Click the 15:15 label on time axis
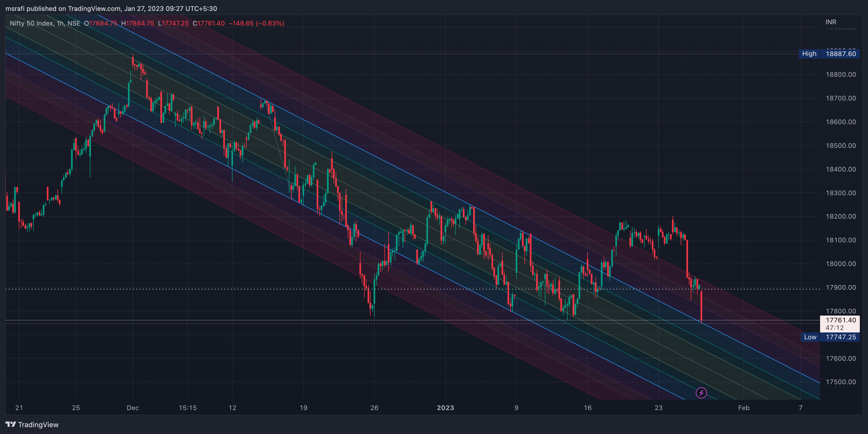868x434 pixels. (x=188, y=408)
